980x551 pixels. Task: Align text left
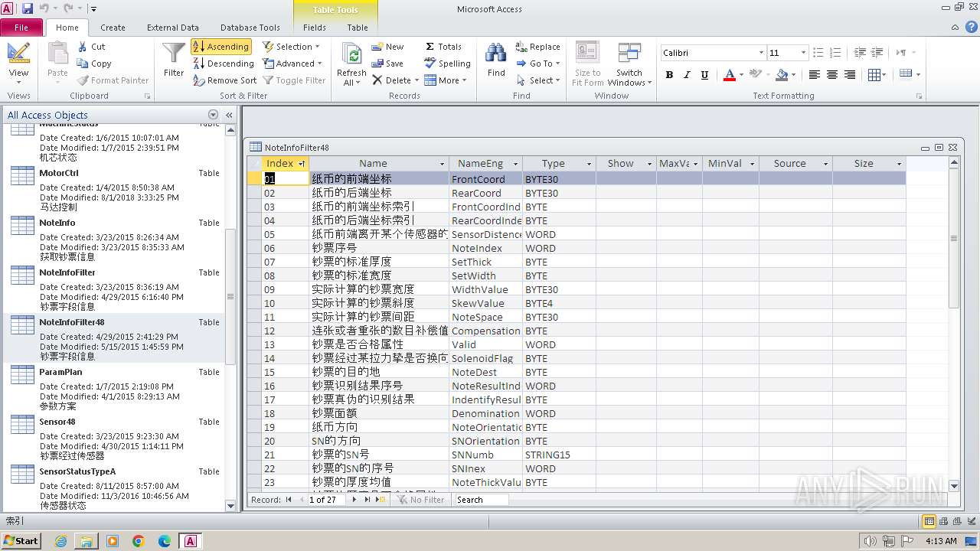pyautogui.click(x=814, y=74)
